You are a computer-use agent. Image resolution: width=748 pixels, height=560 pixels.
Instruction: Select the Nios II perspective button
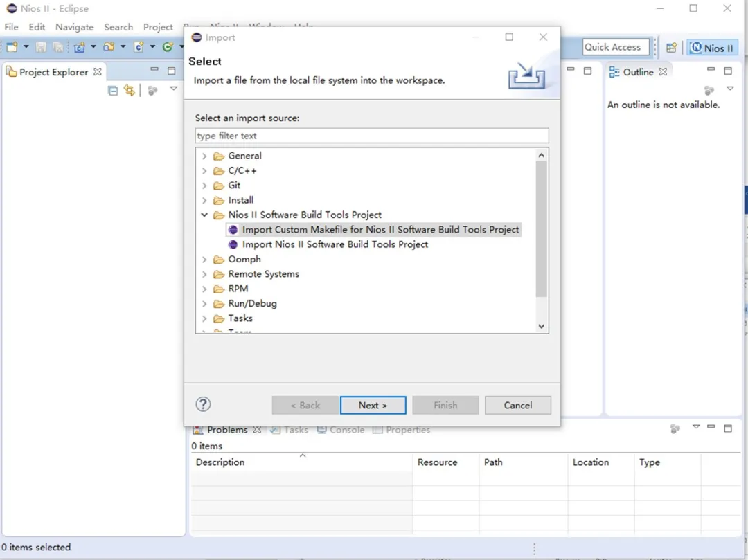[x=712, y=48]
